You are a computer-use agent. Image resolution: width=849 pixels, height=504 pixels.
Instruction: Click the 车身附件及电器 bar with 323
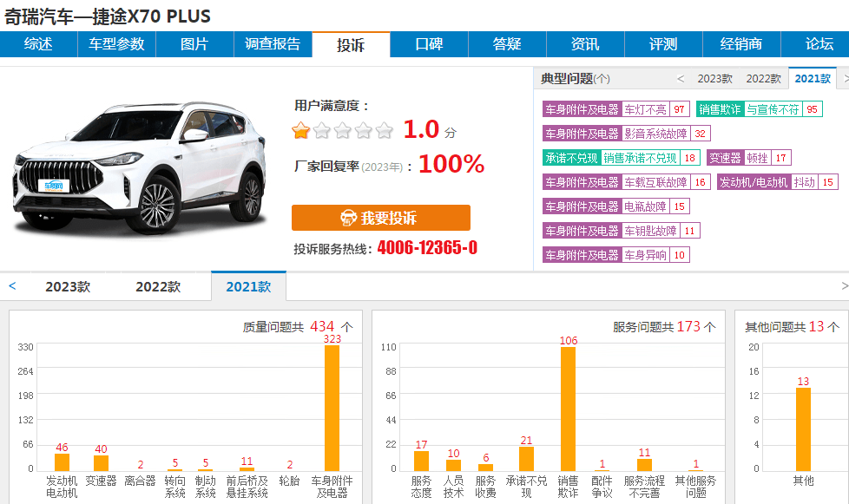pos(332,408)
